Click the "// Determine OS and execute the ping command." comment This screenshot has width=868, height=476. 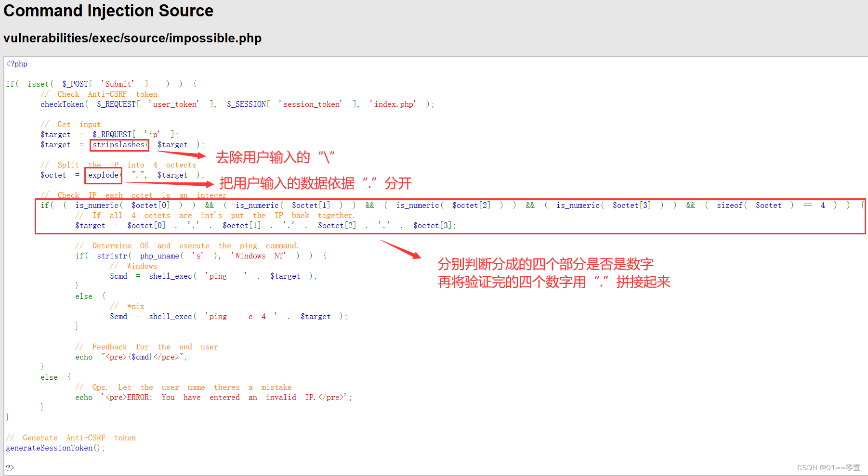[x=187, y=246]
